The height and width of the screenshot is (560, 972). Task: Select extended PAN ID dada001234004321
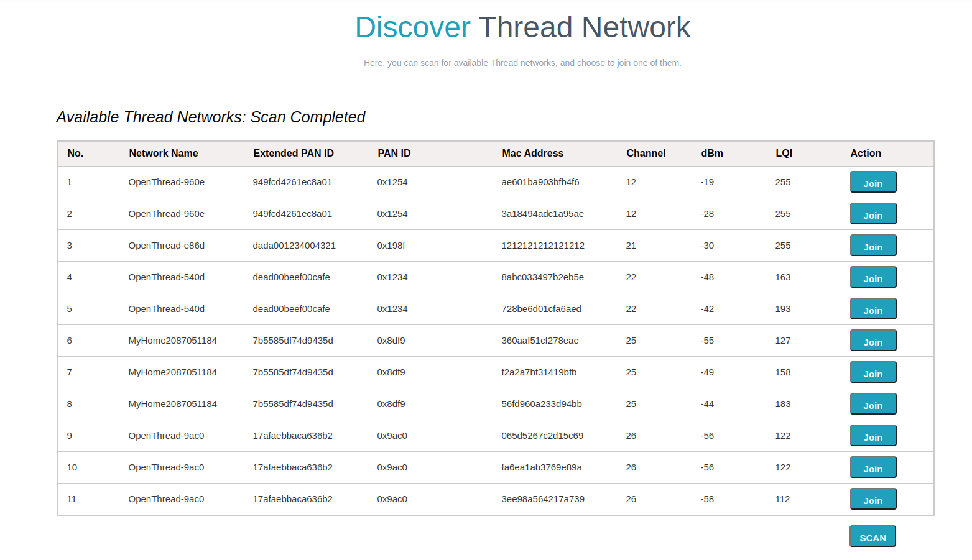click(294, 246)
